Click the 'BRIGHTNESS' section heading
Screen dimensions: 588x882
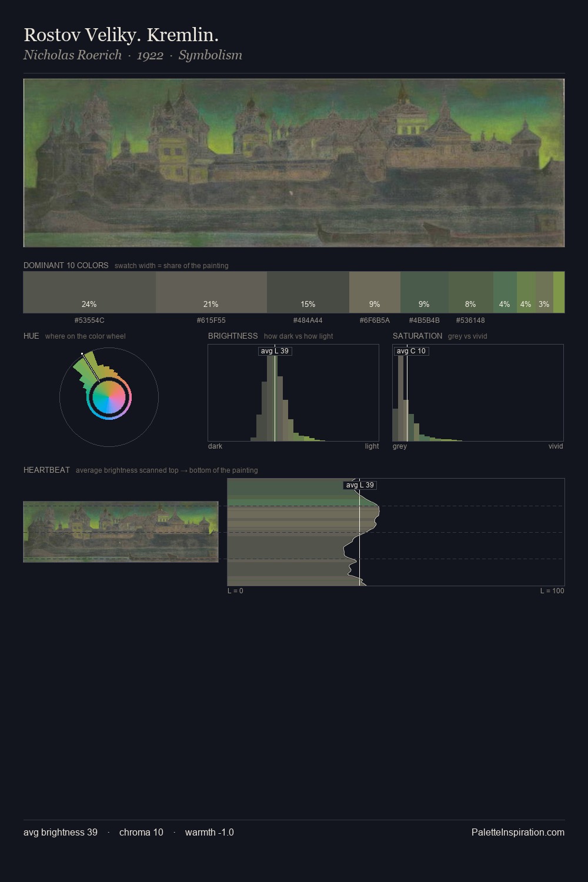click(x=233, y=336)
